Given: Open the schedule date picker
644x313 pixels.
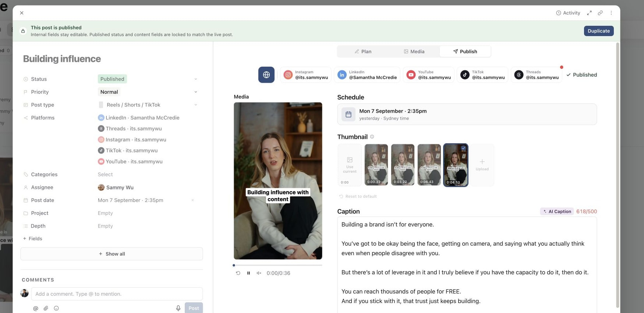Looking at the screenshot, I should click(x=467, y=114).
